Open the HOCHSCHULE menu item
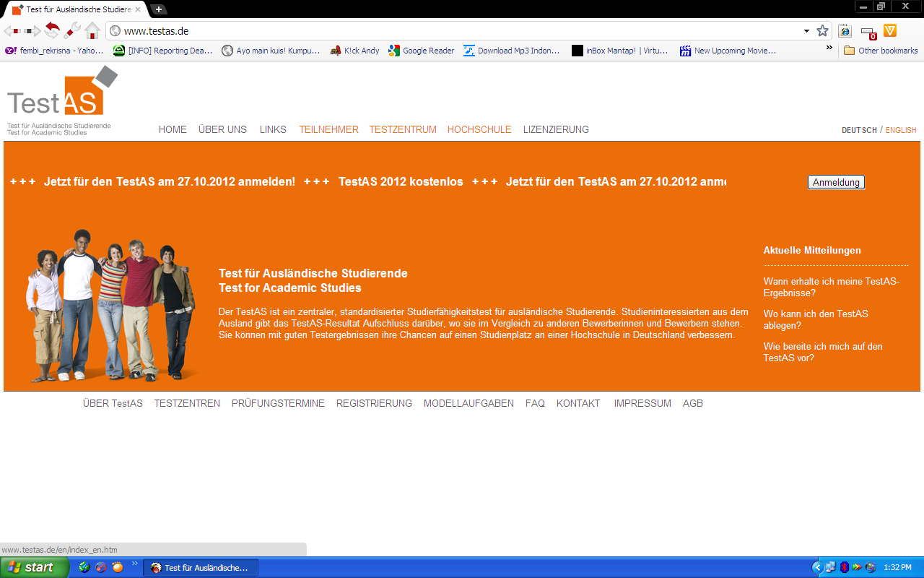Screen dimensions: 924x578 tap(479, 130)
